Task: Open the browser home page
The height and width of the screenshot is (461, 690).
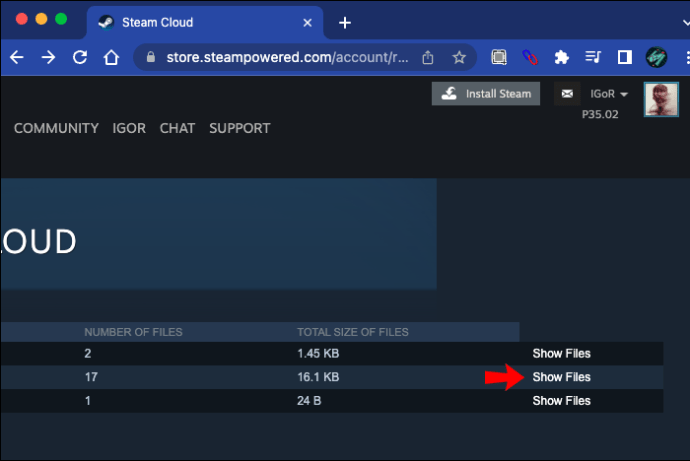Action: pyautogui.click(x=111, y=57)
